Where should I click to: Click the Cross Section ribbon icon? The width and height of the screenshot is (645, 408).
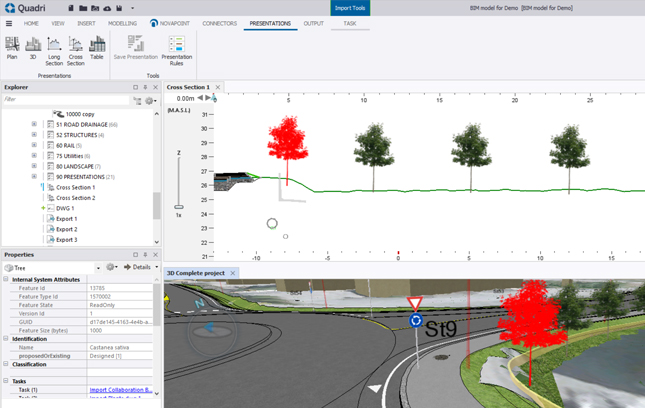[75, 46]
